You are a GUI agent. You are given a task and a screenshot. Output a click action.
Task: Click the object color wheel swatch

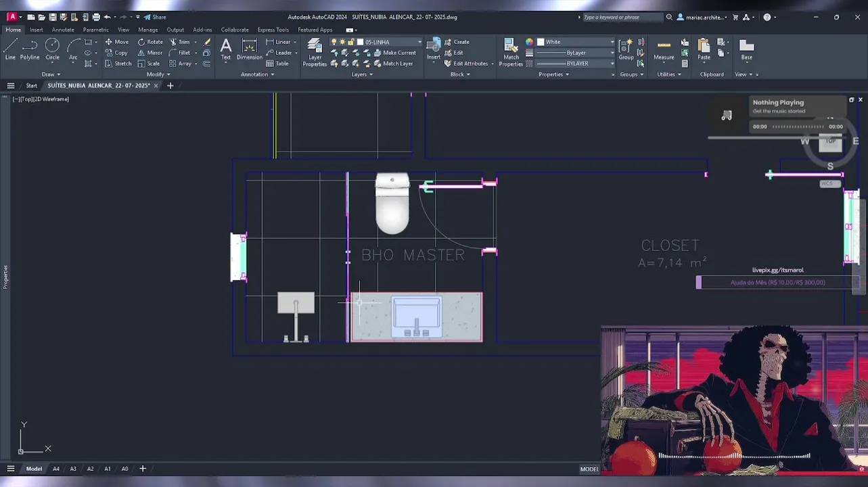tap(529, 42)
